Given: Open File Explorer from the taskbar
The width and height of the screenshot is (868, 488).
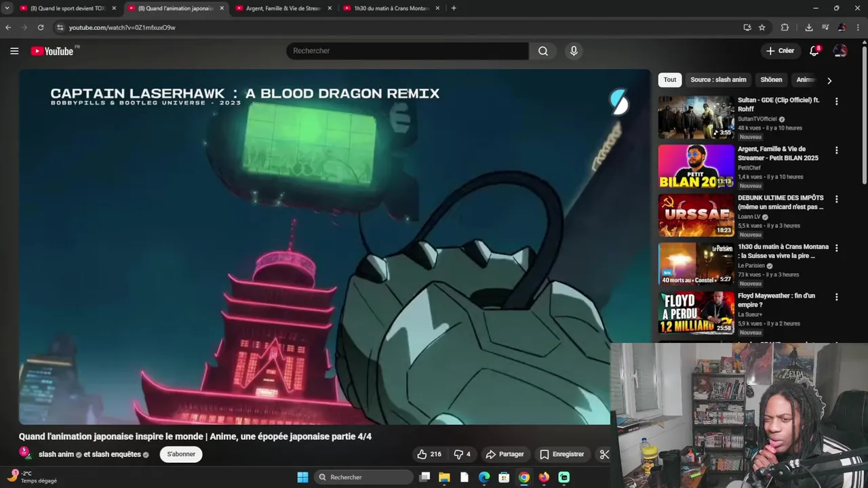Looking at the screenshot, I should (444, 477).
